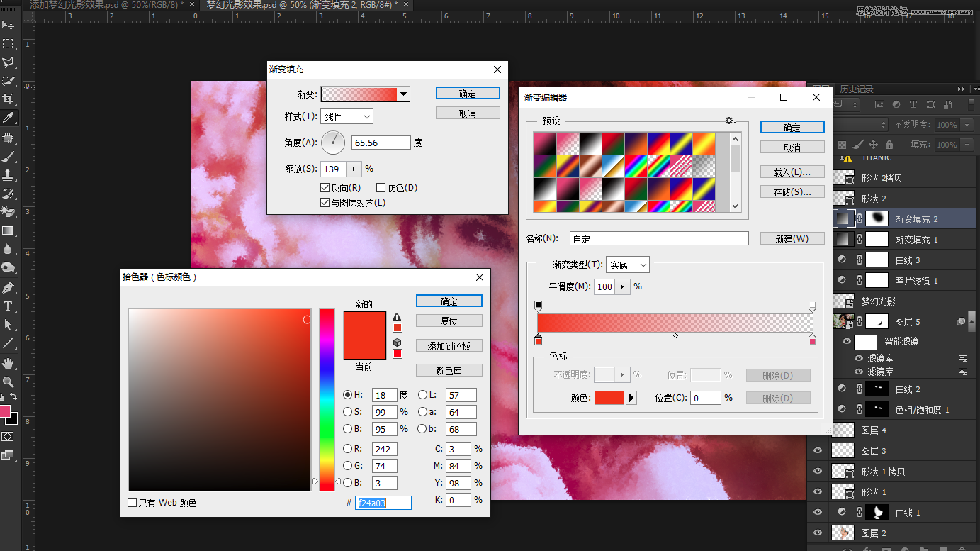Open the color stop swatch arrow

[x=631, y=399]
